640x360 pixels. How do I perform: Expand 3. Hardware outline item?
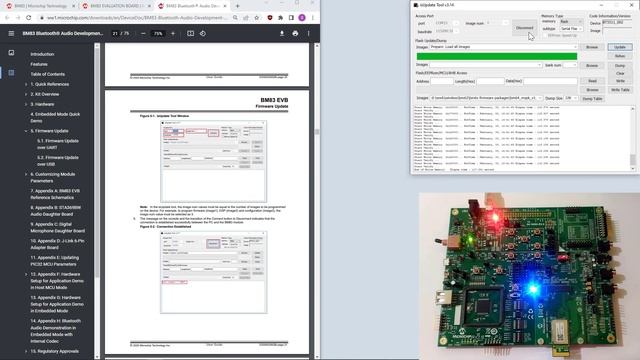click(x=26, y=104)
